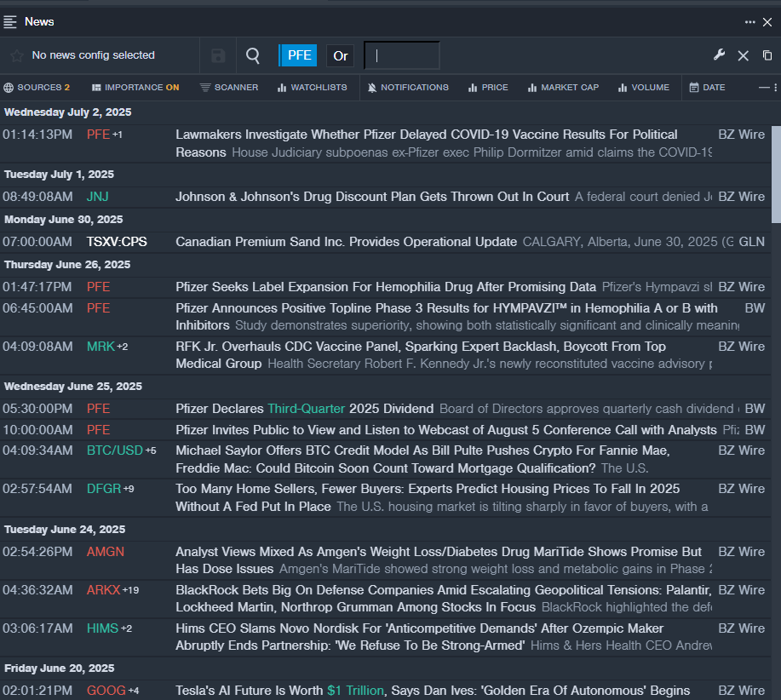Image resolution: width=781 pixels, height=700 pixels.
Task: Click the Monday June 30, 2025 date header
Action: coord(63,220)
